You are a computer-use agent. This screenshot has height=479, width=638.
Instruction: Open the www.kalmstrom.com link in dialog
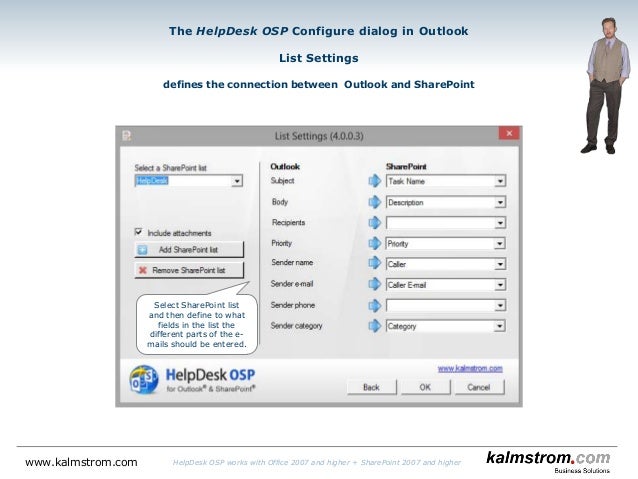tap(470, 368)
